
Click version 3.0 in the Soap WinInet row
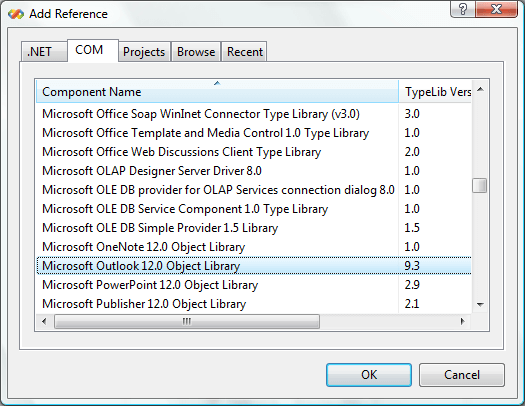(412, 114)
